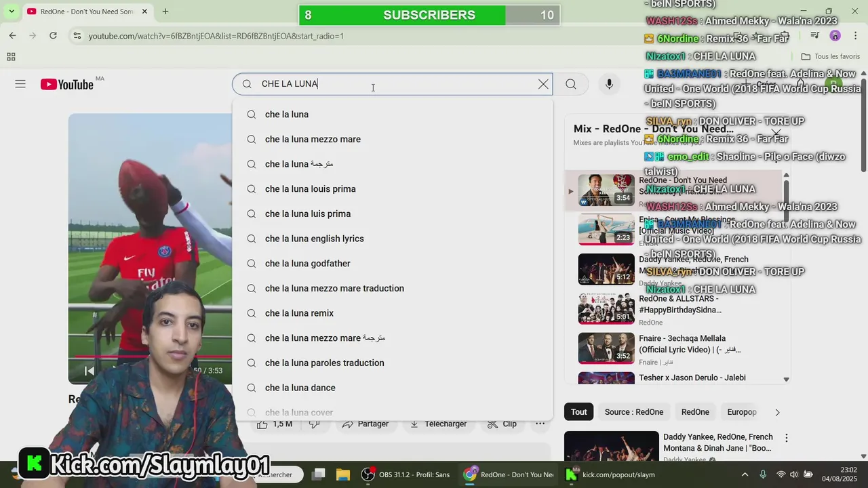The image size is (868, 488).
Task: Open the Chrome tab search dropdown arrow
Action: (12, 12)
